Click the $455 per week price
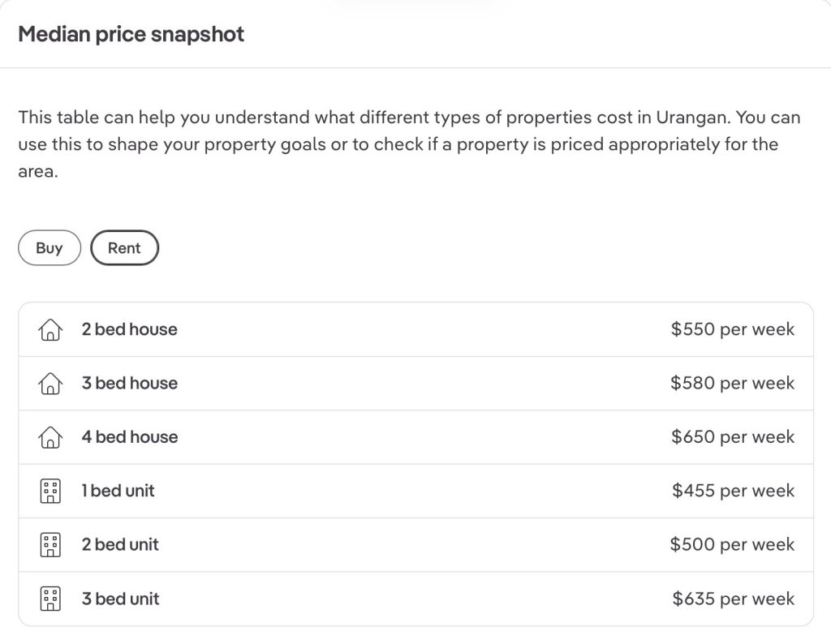Screen dimensions: 831x644 click(x=733, y=491)
